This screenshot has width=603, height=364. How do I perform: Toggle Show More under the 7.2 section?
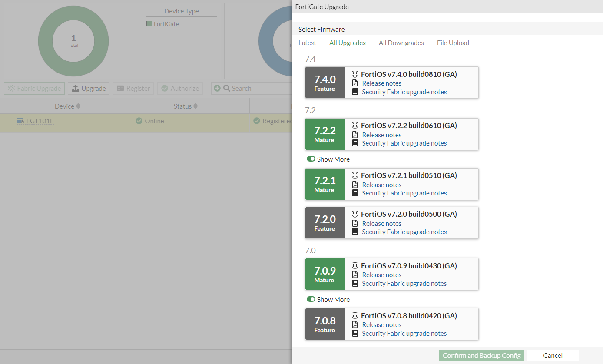(x=311, y=159)
